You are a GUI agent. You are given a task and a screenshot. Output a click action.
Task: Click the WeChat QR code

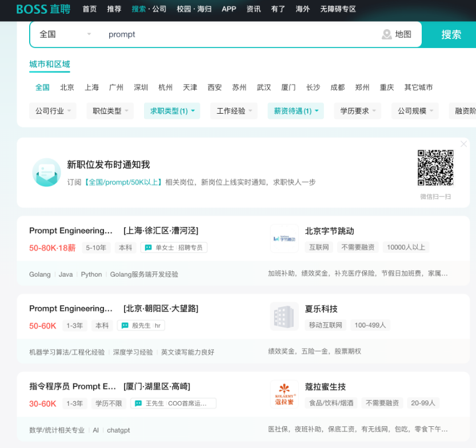point(435,167)
